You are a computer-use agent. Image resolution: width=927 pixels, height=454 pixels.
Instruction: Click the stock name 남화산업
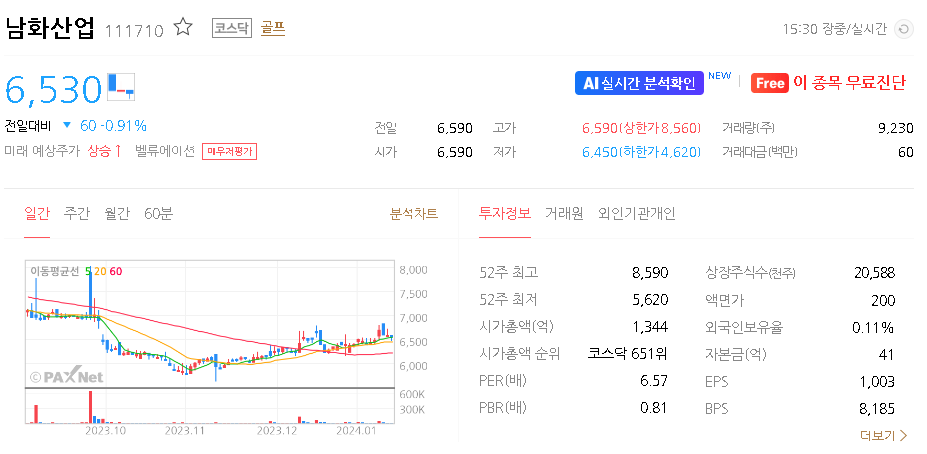[50, 28]
